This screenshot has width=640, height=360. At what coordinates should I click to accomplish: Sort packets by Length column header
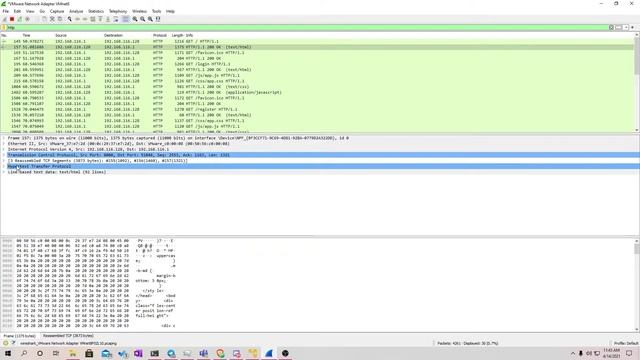pos(177,36)
